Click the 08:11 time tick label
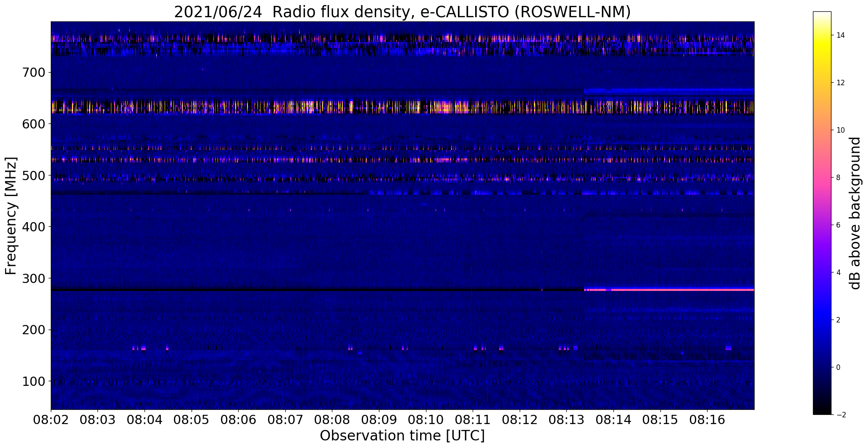 click(473, 419)
